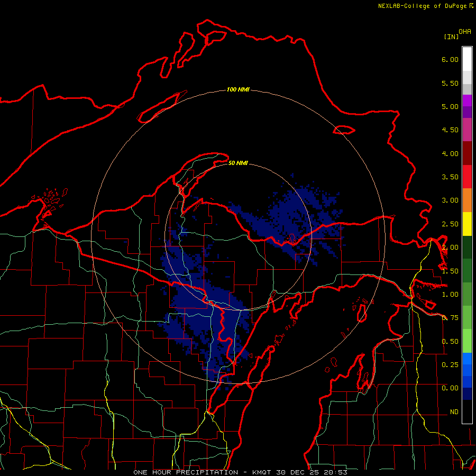Pick the dark red 4.00 legend swatch
The height and width of the screenshot is (476, 476).
click(x=467, y=153)
